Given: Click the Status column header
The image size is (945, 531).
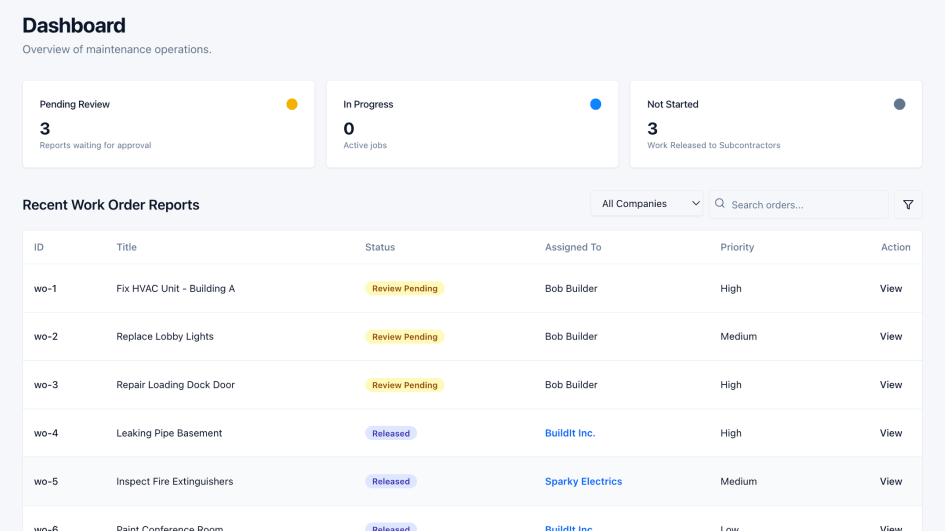Looking at the screenshot, I should 380,247.
